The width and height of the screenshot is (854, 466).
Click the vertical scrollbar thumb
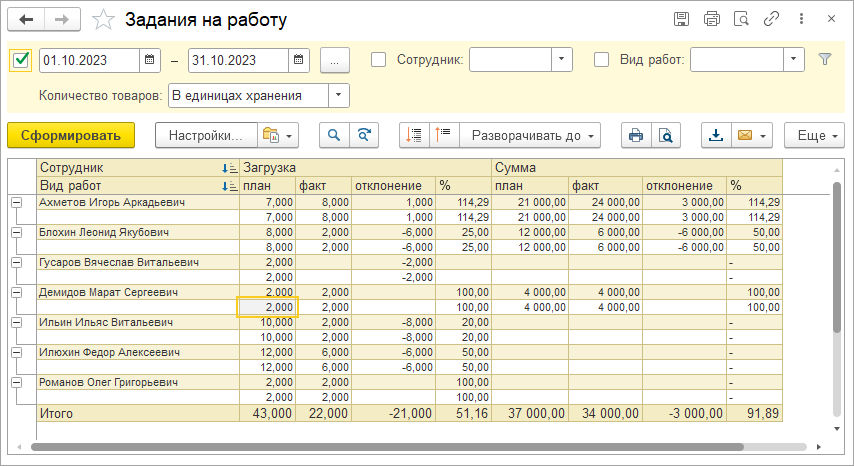[x=837, y=257]
